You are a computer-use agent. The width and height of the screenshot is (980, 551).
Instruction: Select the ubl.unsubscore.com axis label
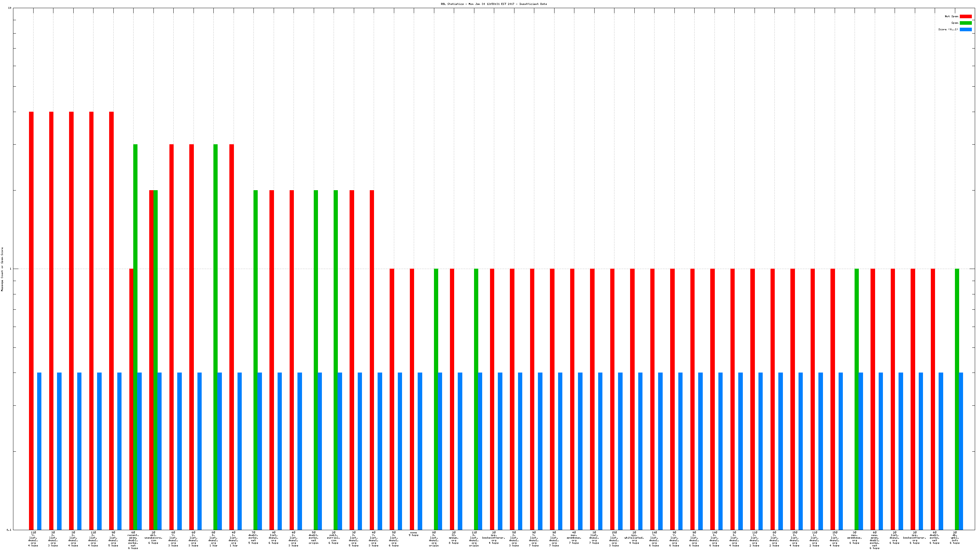(153, 537)
